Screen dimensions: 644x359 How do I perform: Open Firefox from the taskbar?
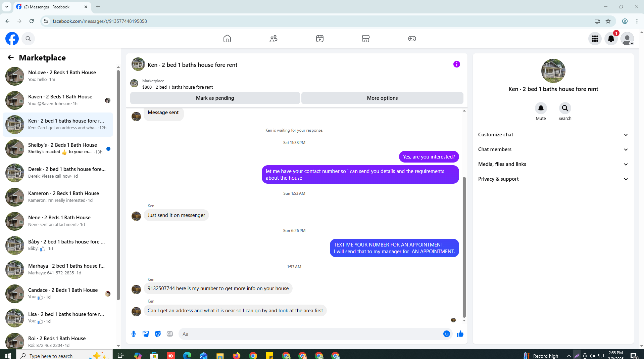[237, 355]
